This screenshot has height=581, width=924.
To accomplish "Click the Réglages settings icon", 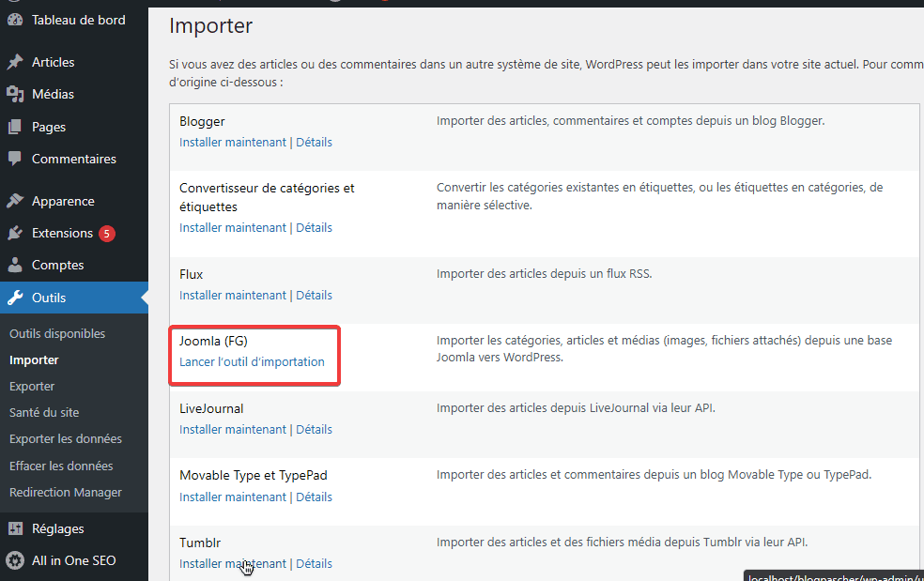I will point(15,528).
